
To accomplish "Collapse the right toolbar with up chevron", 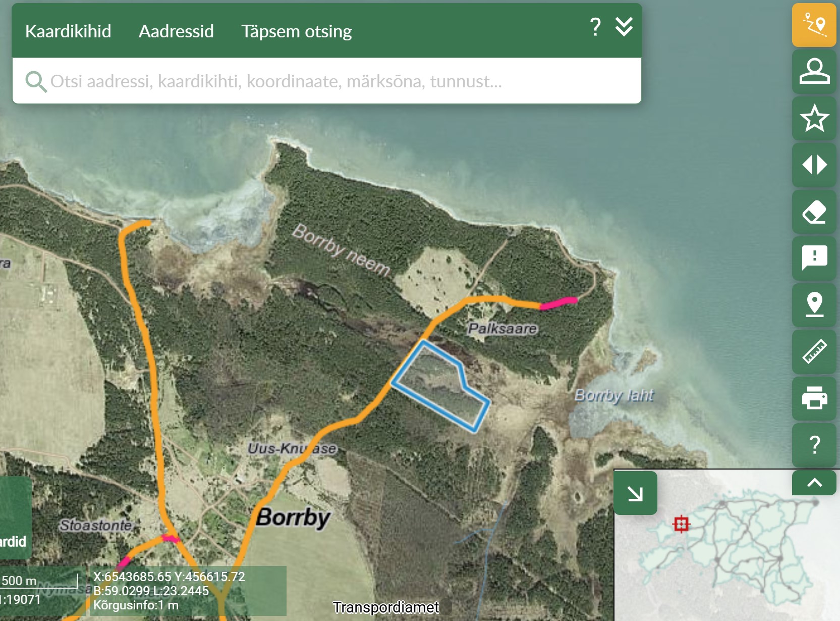I will click(814, 483).
